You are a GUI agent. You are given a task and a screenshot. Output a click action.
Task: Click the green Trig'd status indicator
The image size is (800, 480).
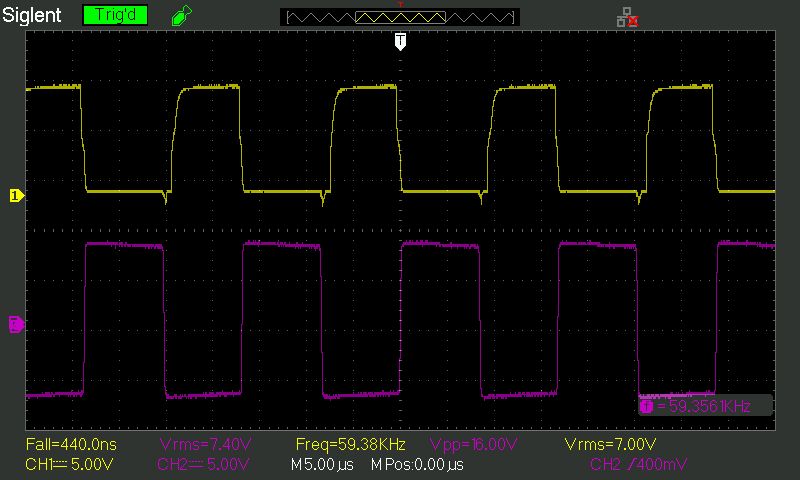tap(115, 15)
